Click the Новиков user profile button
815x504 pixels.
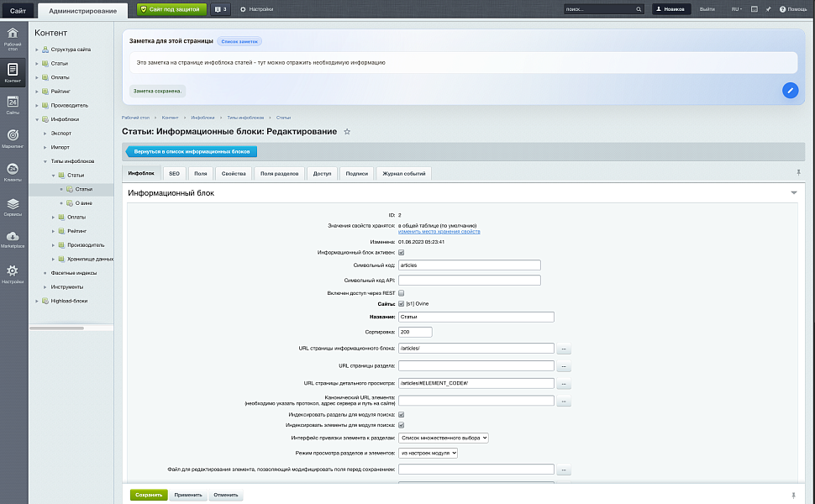coord(671,9)
